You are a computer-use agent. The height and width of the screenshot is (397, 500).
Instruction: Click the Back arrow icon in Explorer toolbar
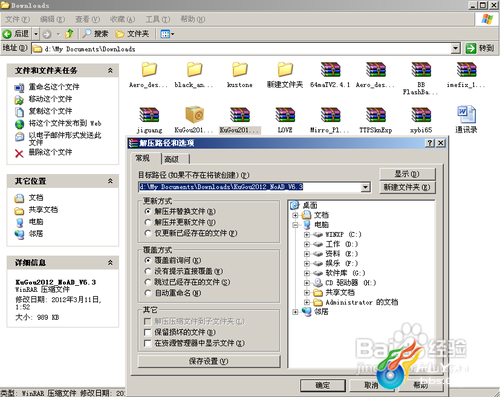pos(7,34)
